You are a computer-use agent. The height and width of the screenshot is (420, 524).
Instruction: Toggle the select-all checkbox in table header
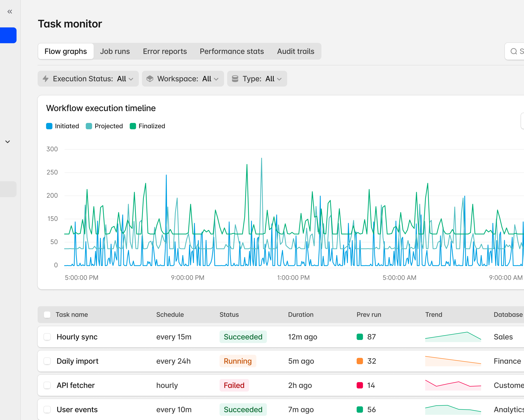point(47,315)
